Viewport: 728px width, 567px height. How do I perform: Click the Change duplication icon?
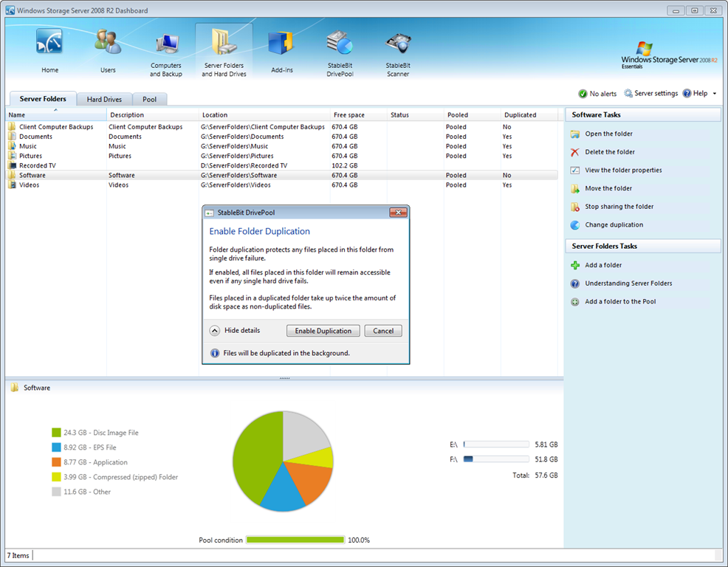[574, 224]
